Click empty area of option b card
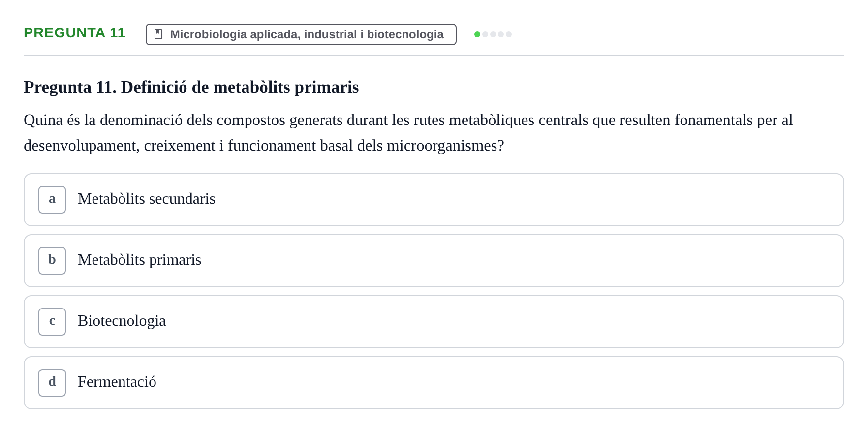 coord(522,261)
